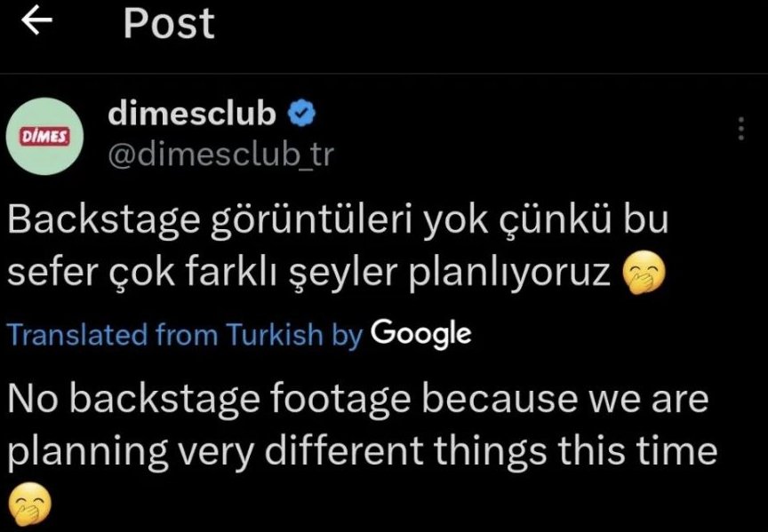This screenshot has height=532, width=768.
Task: Click the words "this time" in translation
Action: [637, 450]
